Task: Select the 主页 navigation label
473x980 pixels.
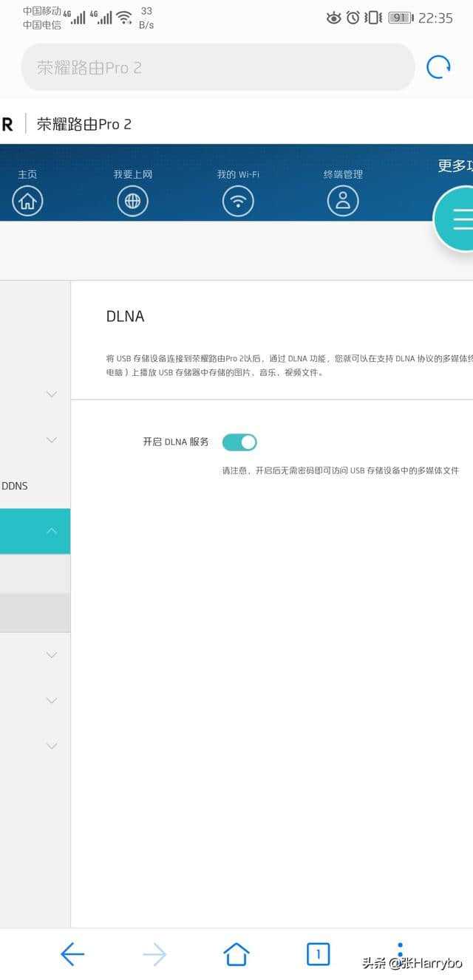Action: (27, 174)
